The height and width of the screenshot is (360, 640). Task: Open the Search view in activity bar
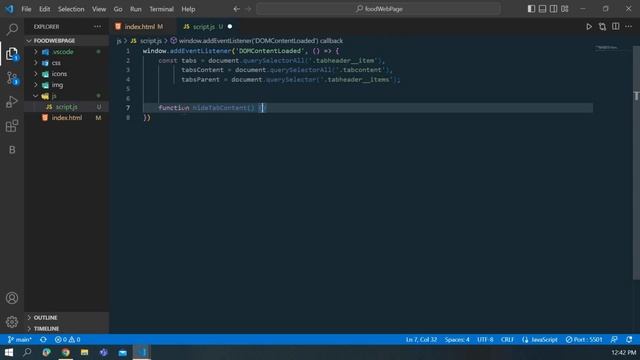pos(12,29)
